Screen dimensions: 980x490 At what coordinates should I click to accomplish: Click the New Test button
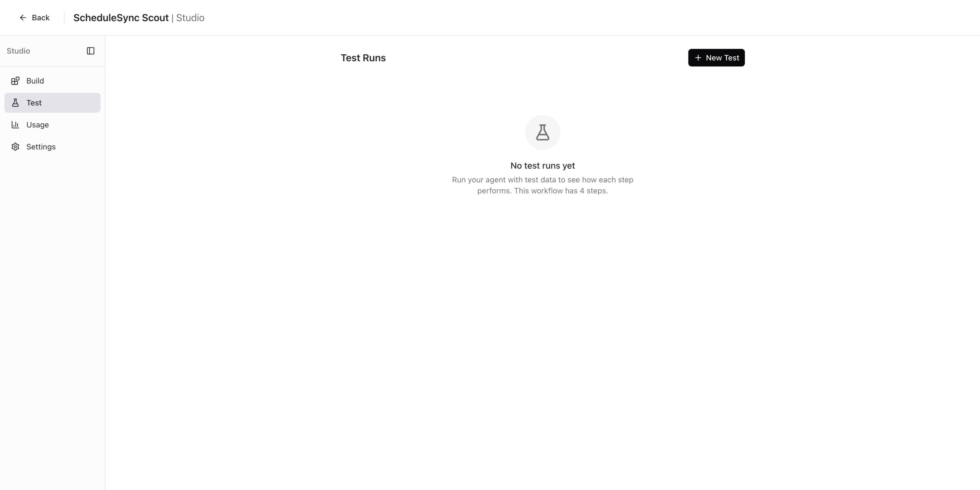point(716,57)
